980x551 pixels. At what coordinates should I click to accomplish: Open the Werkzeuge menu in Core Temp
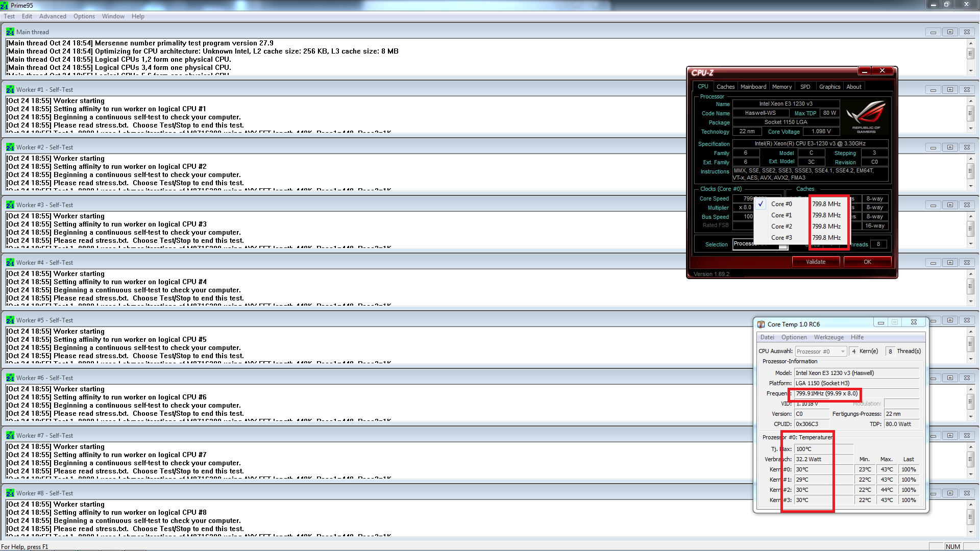[828, 337]
